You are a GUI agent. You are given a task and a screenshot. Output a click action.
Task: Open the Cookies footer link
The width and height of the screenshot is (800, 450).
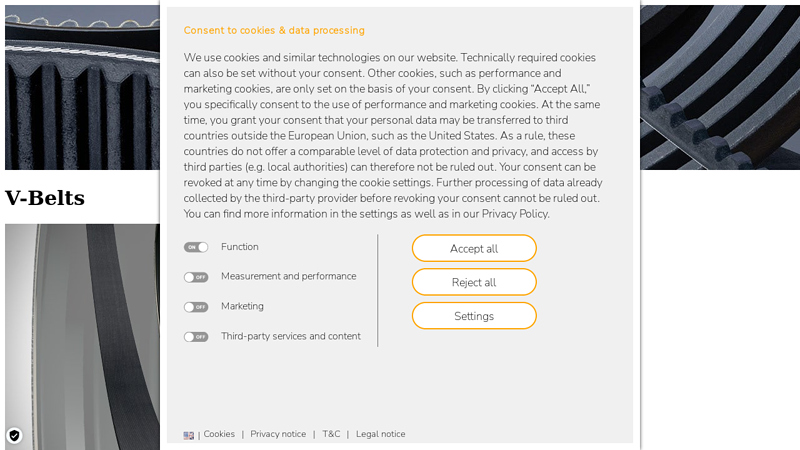click(219, 434)
